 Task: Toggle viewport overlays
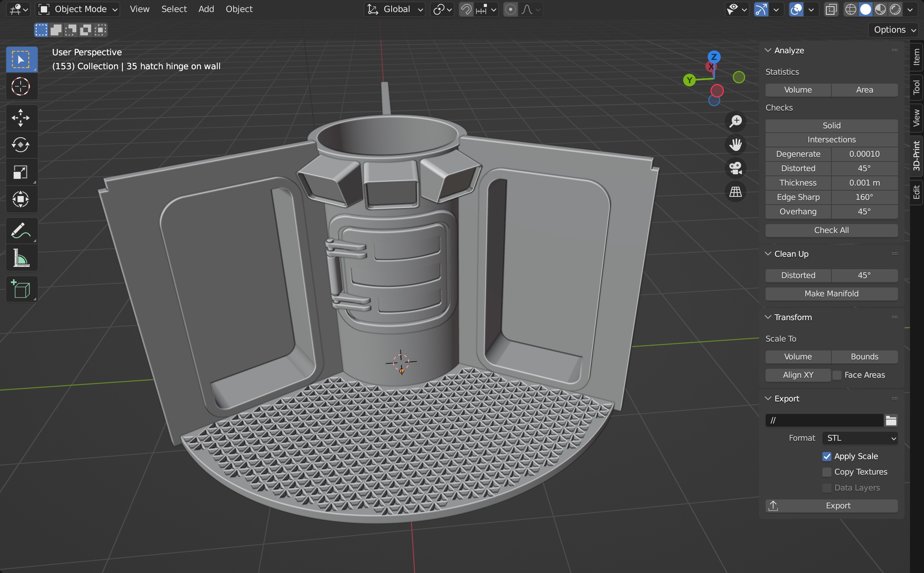[796, 9]
